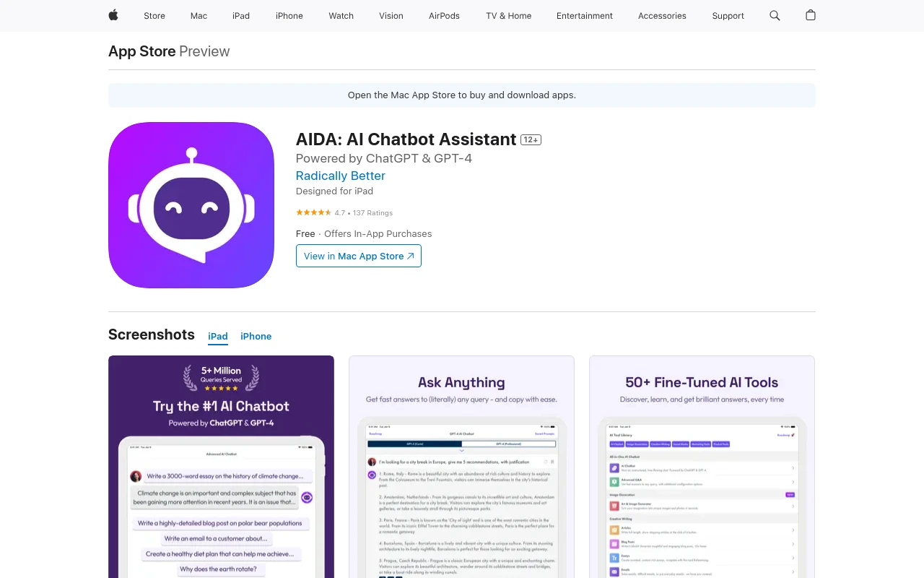Click the 12+ age rating badge
Image resolution: width=924 pixels, height=578 pixels.
pyautogui.click(x=531, y=139)
